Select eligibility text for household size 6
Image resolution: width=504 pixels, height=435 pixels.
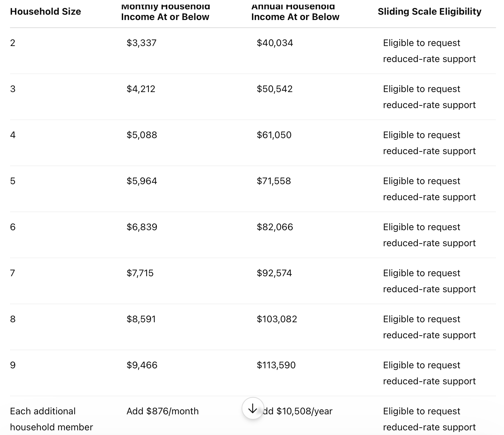click(x=429, y=235)
